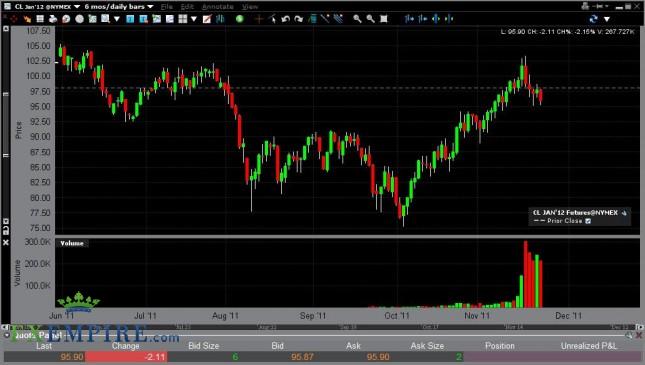Screen dimensions: 645x365
Task: Click the undo arrow toolbar icon
Action: (286, 19)
